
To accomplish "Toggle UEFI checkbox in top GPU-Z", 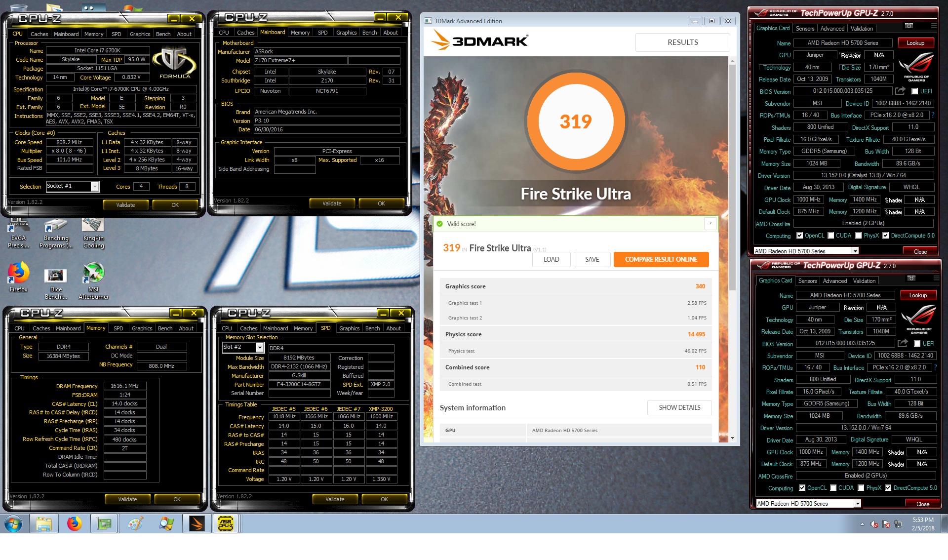I will click(x=915, y=91).
